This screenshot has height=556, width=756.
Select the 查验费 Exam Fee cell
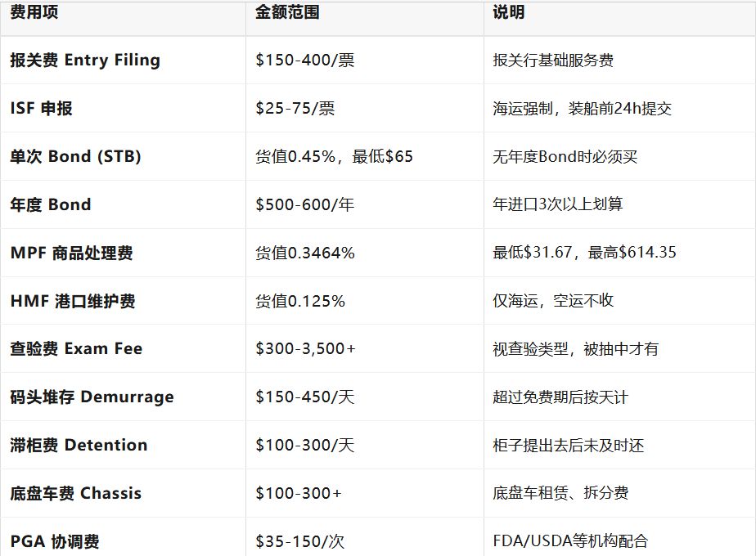(x=76, y=349)
